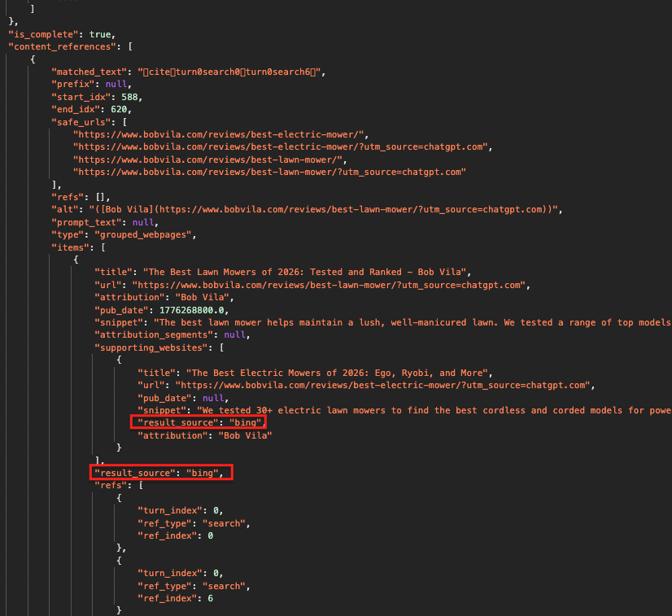Click the "refs": [ key above turn_index
672x616 pixels.
click(x=119, y=486)
